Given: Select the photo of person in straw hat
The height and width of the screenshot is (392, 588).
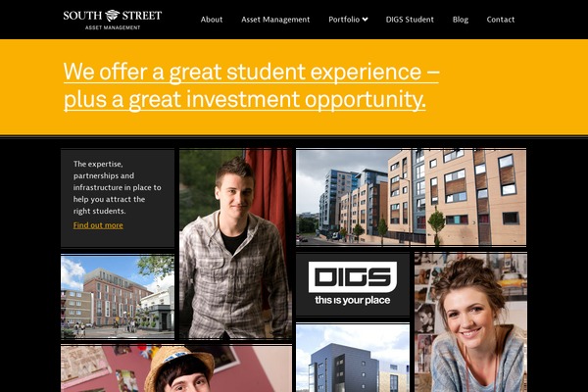Looking at the screenshot, I should [x=176, y=369].
